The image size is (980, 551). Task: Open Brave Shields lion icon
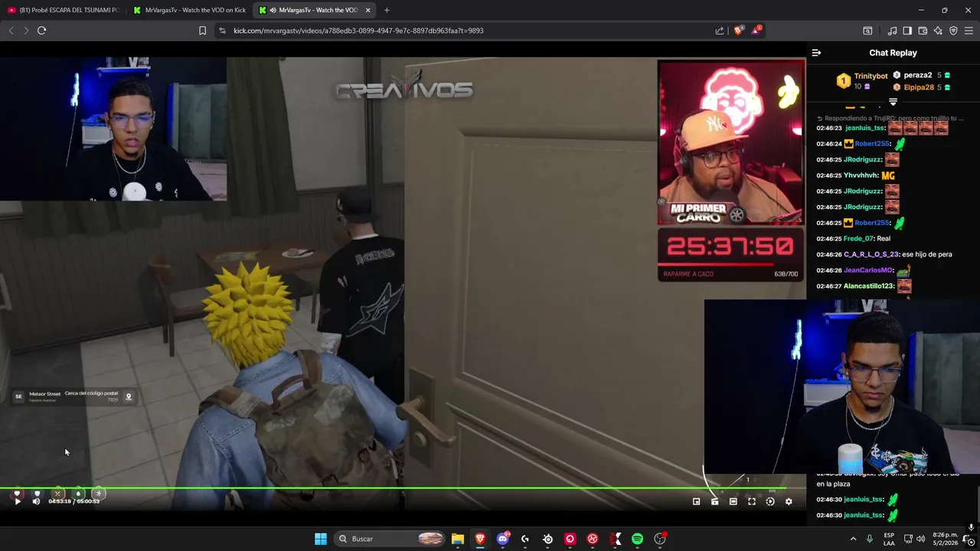[x=738, y=31]
